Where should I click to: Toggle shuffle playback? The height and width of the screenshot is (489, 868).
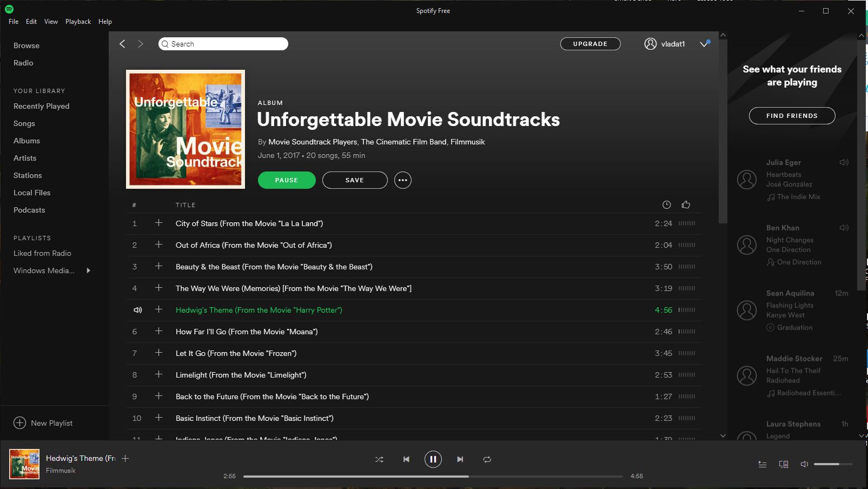coord(379,459)
